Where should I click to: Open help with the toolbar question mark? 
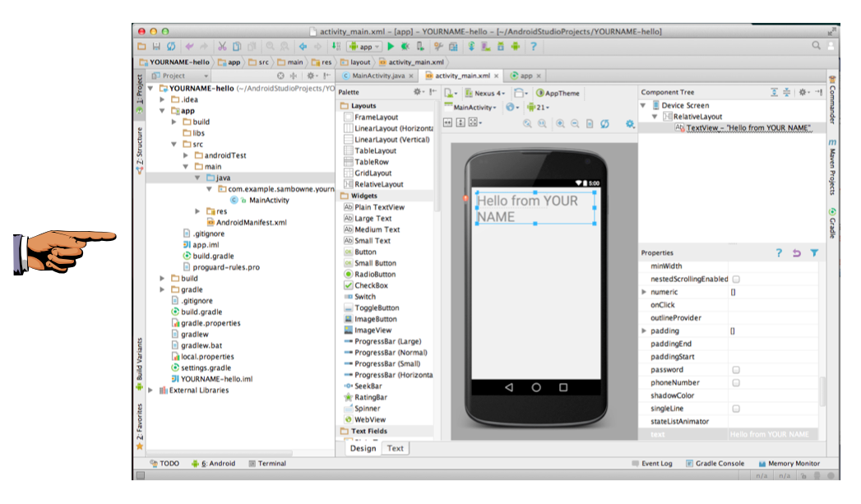pos(533,47)
